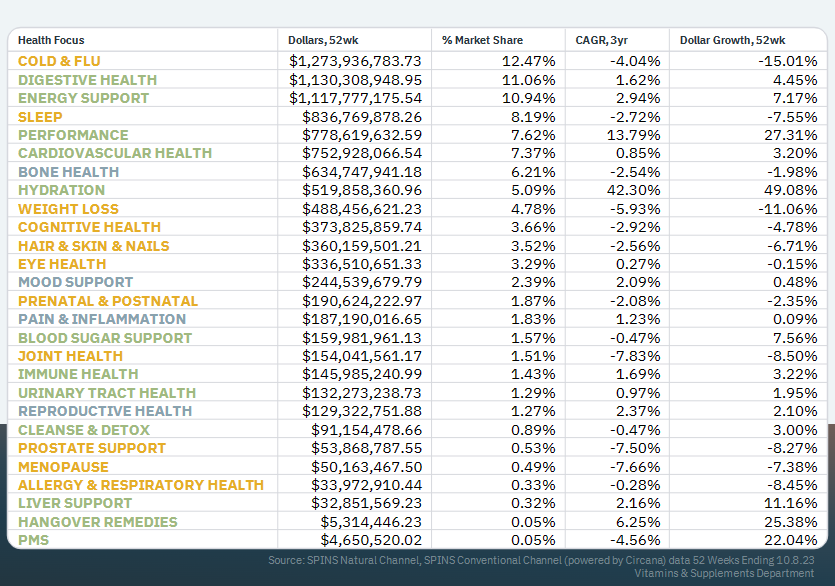Select the SLEEP row label

[40, 117]
